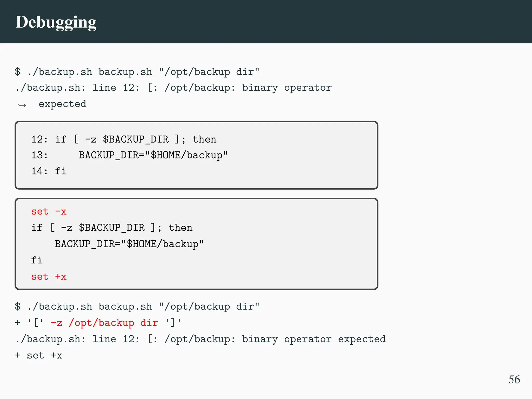
Task: Click the dollar prompt of the first command
Action: coord(18,72)
